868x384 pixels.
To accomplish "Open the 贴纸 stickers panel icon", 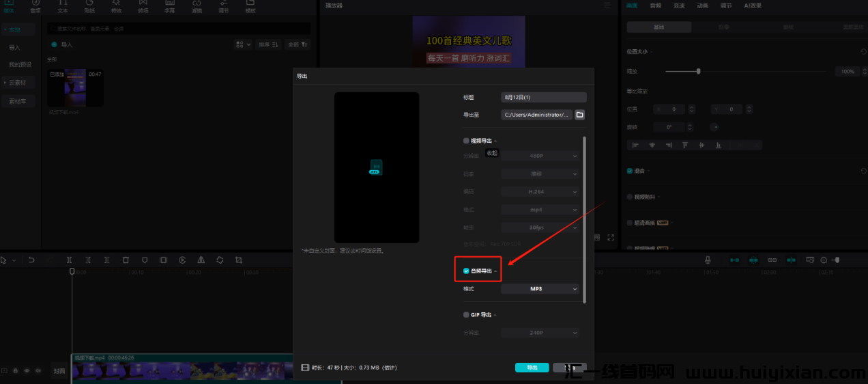I will click(x=89, y=6).
